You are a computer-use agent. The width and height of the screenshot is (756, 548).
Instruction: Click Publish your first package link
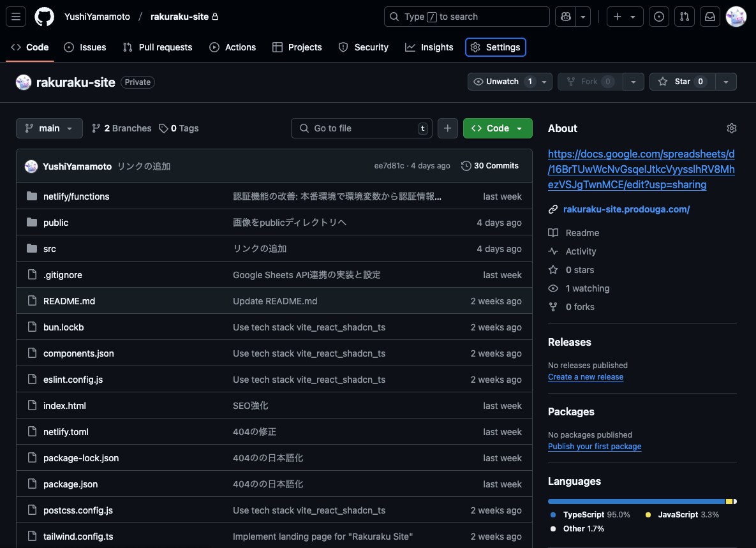[x=595, y=447]
